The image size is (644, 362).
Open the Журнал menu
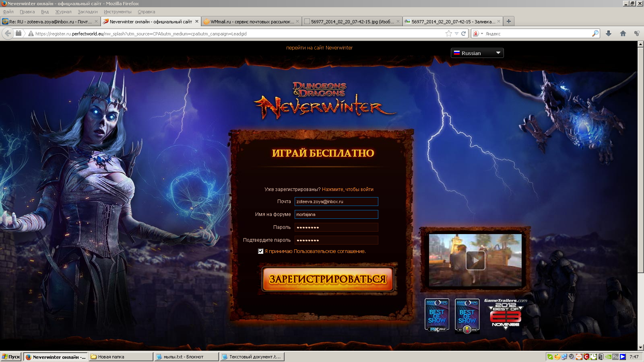coord(64,12)
